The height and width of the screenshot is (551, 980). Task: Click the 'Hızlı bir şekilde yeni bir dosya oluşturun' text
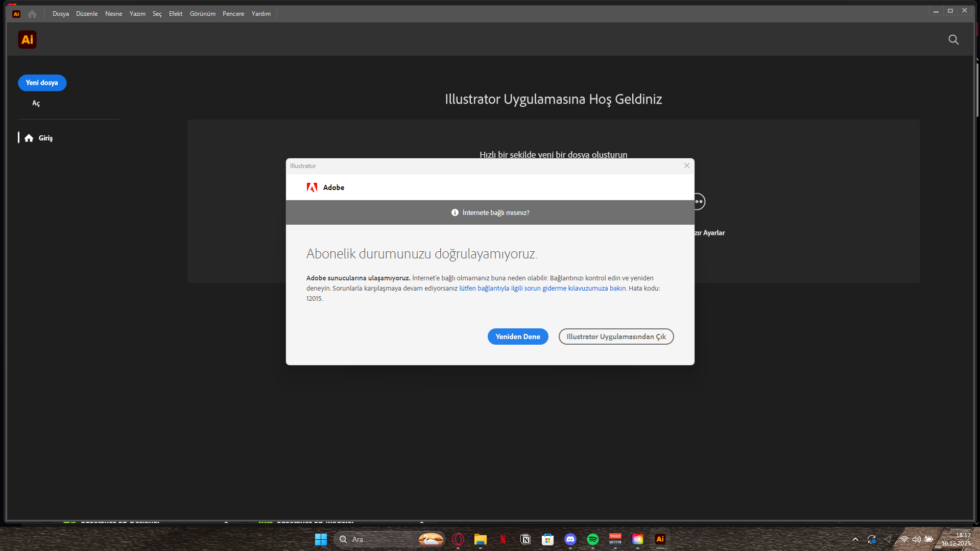pyautogui.click(x=554, y=154)
